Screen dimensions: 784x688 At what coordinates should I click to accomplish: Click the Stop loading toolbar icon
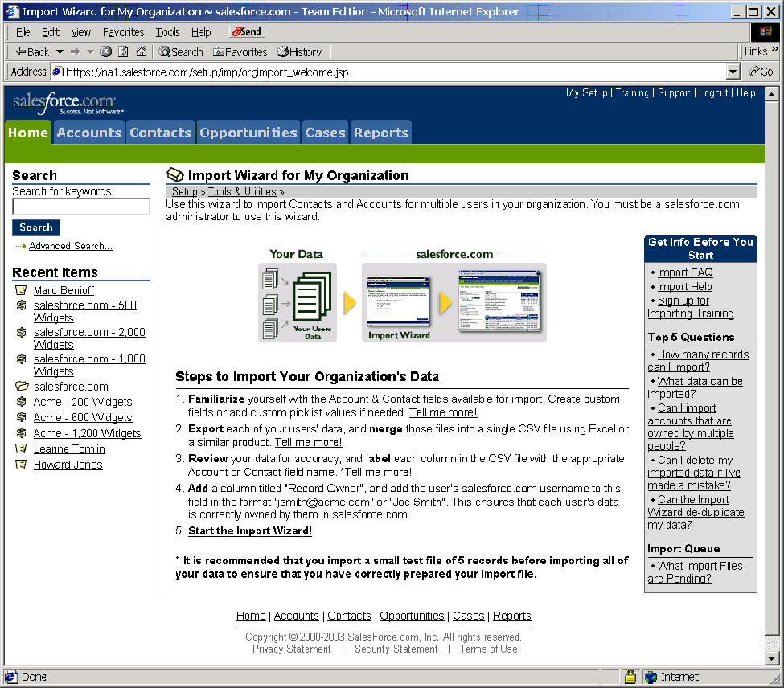point(105,51)
